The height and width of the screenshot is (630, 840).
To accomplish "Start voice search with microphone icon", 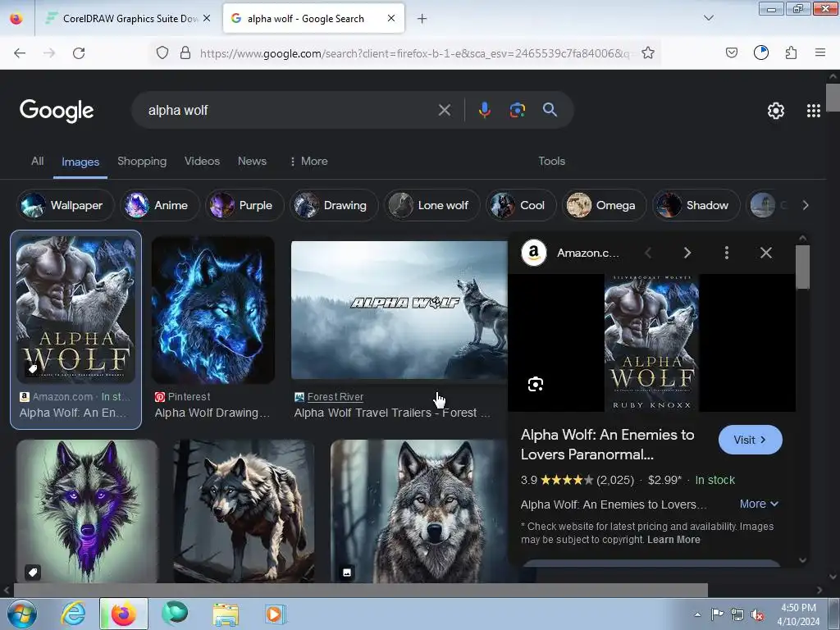I will [484, 110].
